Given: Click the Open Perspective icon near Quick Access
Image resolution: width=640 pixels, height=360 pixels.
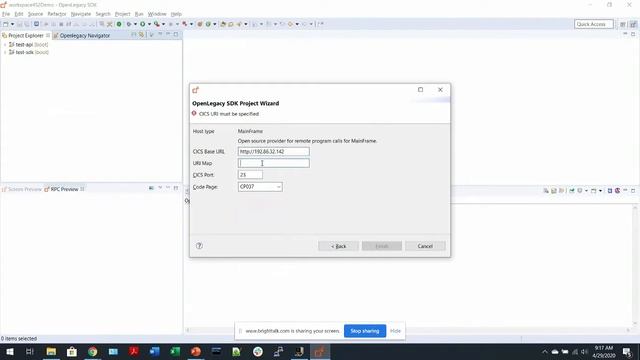Looking at the screenshot, I should click(623, 24).
